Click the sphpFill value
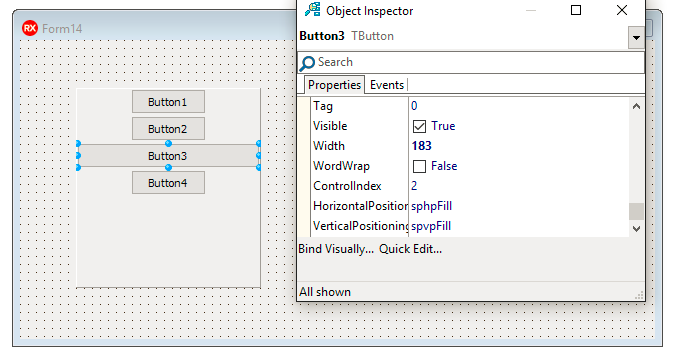The width and height of the screenshot is (679, 361). click(x=431, y=206)
